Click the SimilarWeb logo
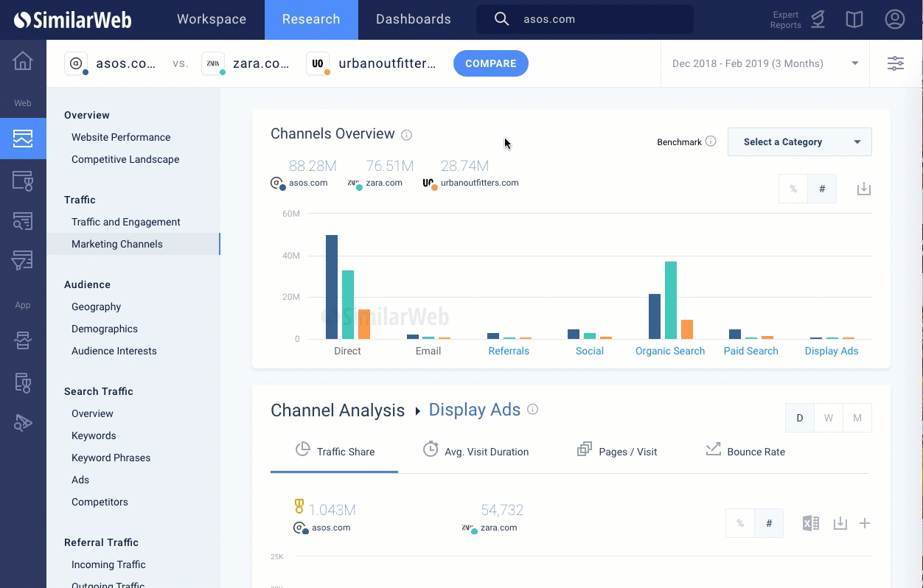The height and width of the screenshot is (588, 923). click(x=73, y=20)
